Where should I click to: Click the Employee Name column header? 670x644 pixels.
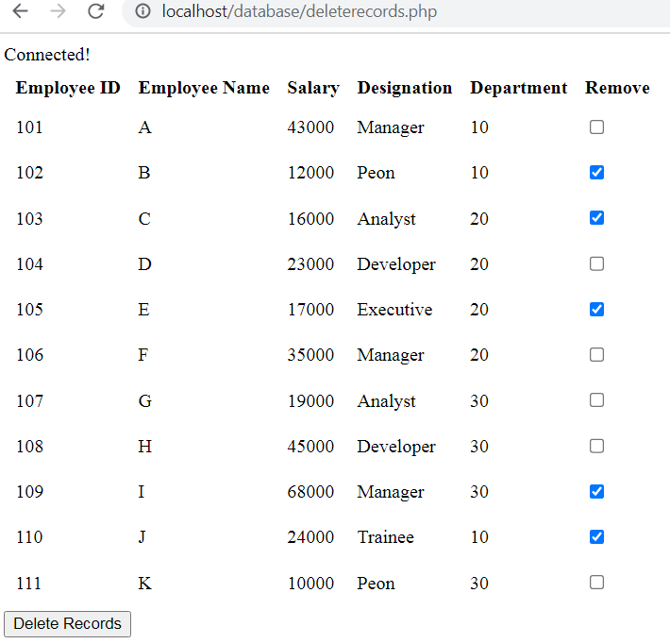pos(204,88)
